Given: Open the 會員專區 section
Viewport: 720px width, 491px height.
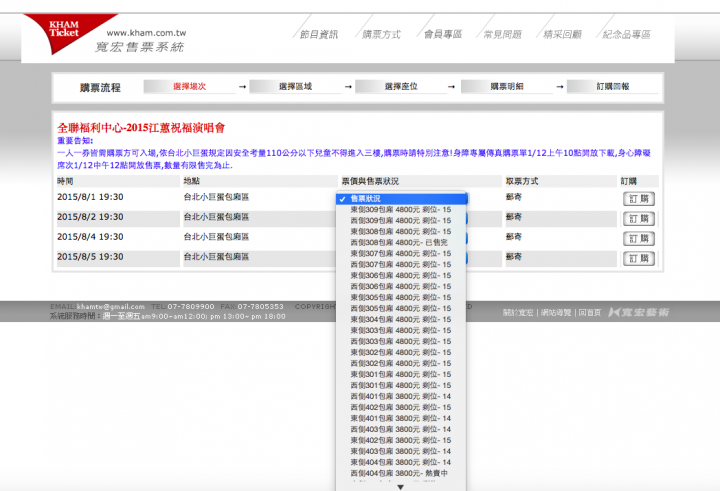Looking at the screenshot, I should tap(442, 34).
